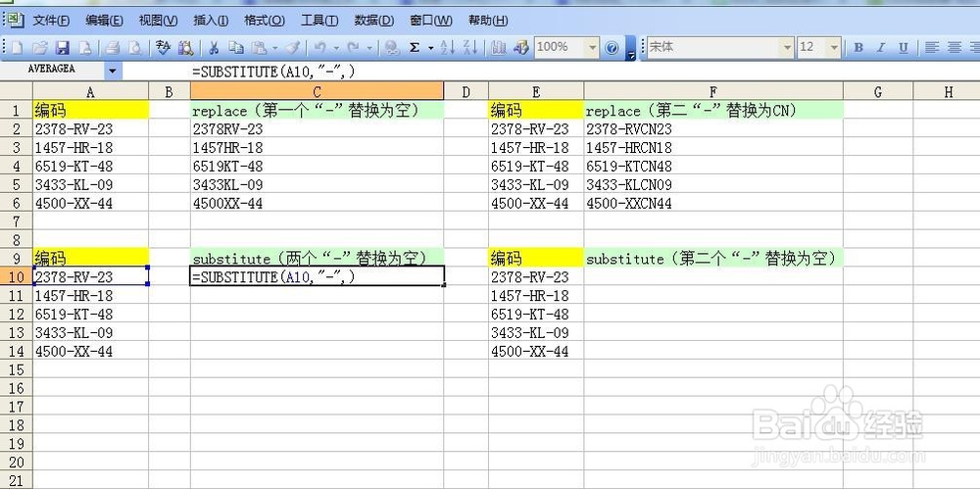Toggle bold formatting
980x489 pixels.
click(x=858, y=47)
